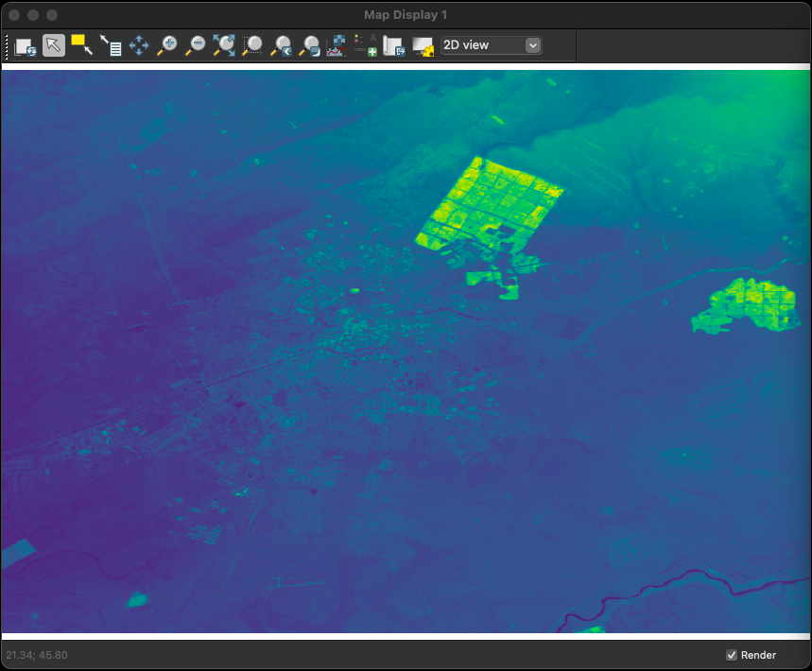The height and width of the screenshot is (671, 812).
Task: Open the various zoom options menu
Action: pyautogui.click(x=309, y=44)
